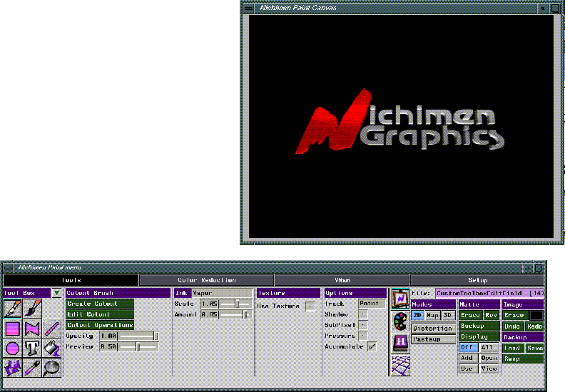The height and width of the screenshot is (392, 565).
Task: Click the Image Redo button
Action: [534, 326]
